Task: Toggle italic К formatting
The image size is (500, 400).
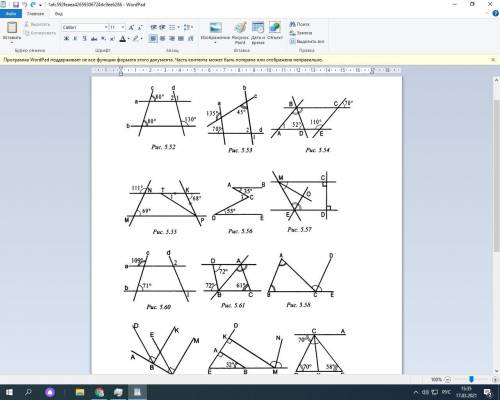Action: pyautogui.click(x=75, y=39)
